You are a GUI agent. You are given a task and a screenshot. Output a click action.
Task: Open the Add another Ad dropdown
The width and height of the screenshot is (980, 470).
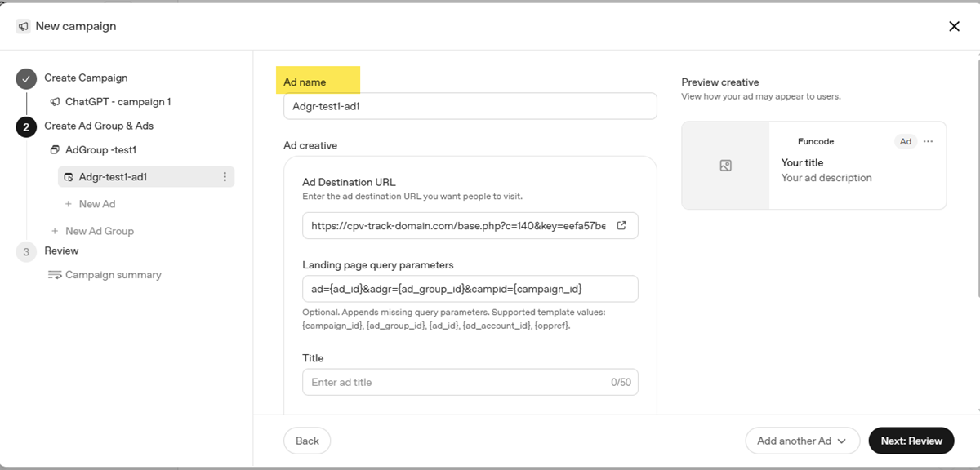[x=802, y=441]
